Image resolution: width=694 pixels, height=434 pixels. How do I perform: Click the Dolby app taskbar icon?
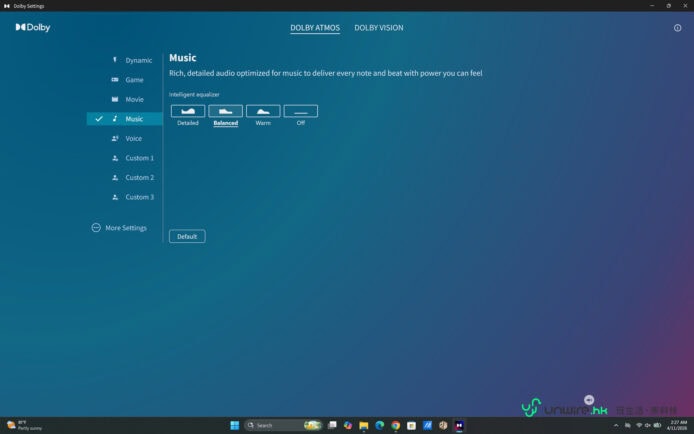click(459, 425)
